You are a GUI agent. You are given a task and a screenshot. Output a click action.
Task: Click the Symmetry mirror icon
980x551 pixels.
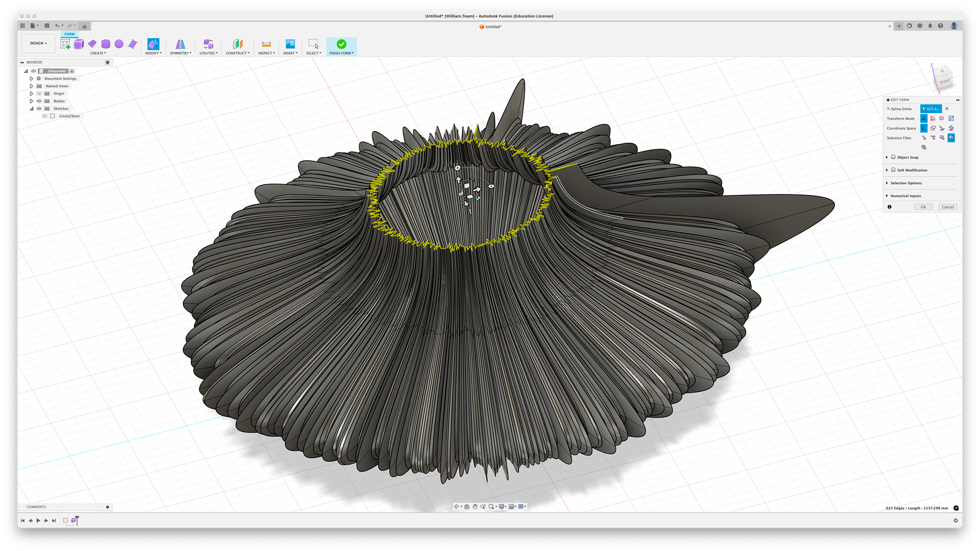(181, 44)
